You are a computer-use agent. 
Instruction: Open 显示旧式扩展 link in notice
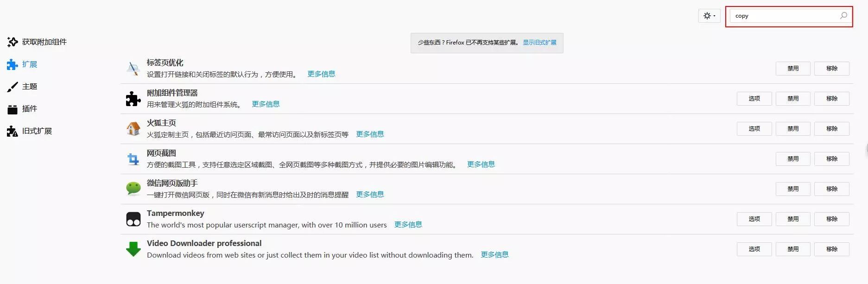click(539, 43)
